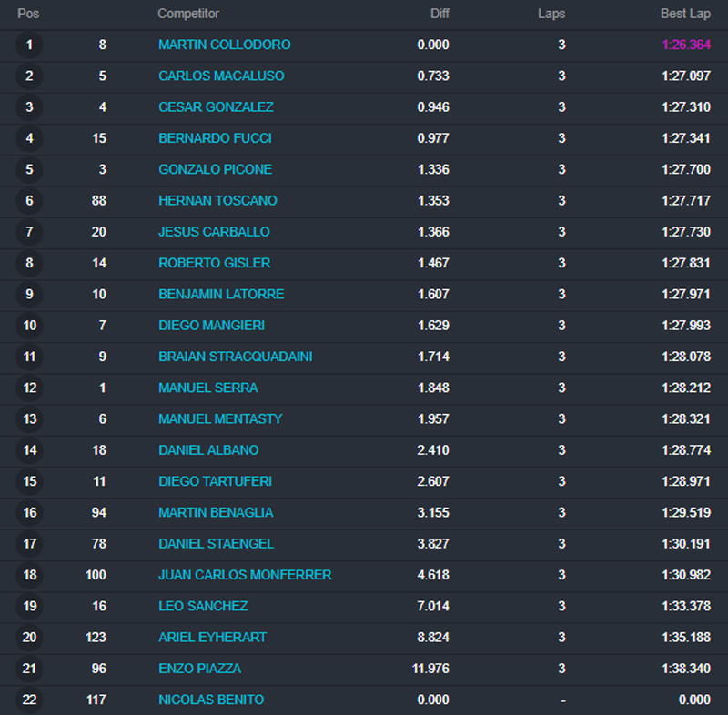Open Nicolas Benito competitor link
Viewport: 728px width, 715px height.
tap(211, 700)
